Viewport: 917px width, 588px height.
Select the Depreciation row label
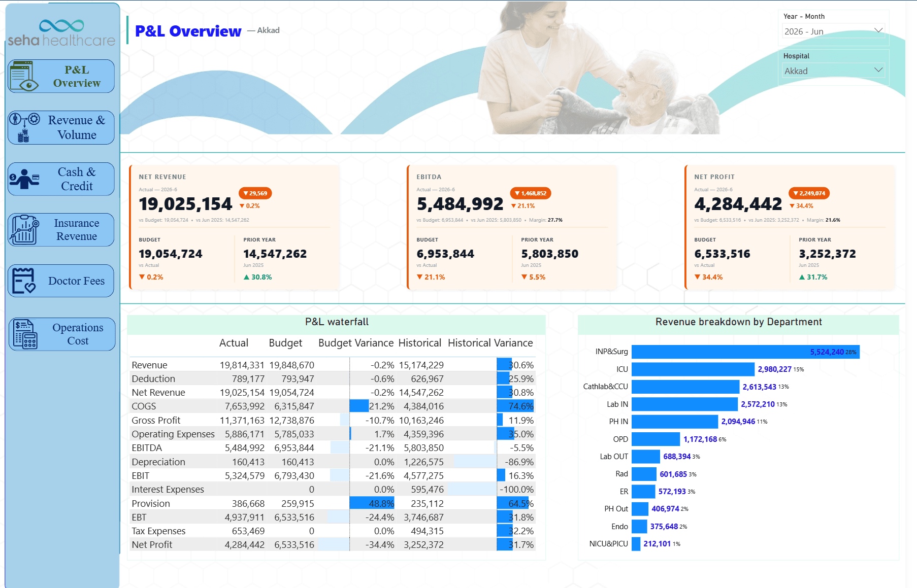158,462
